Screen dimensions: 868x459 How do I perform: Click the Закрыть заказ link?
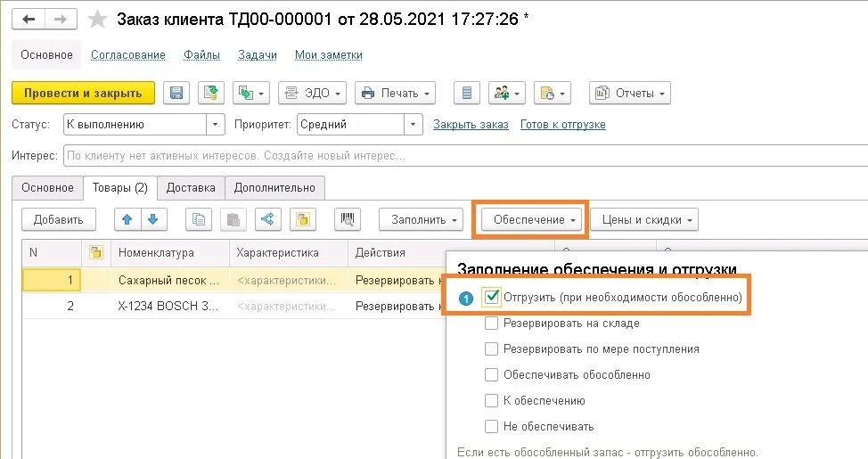(471, 125)
